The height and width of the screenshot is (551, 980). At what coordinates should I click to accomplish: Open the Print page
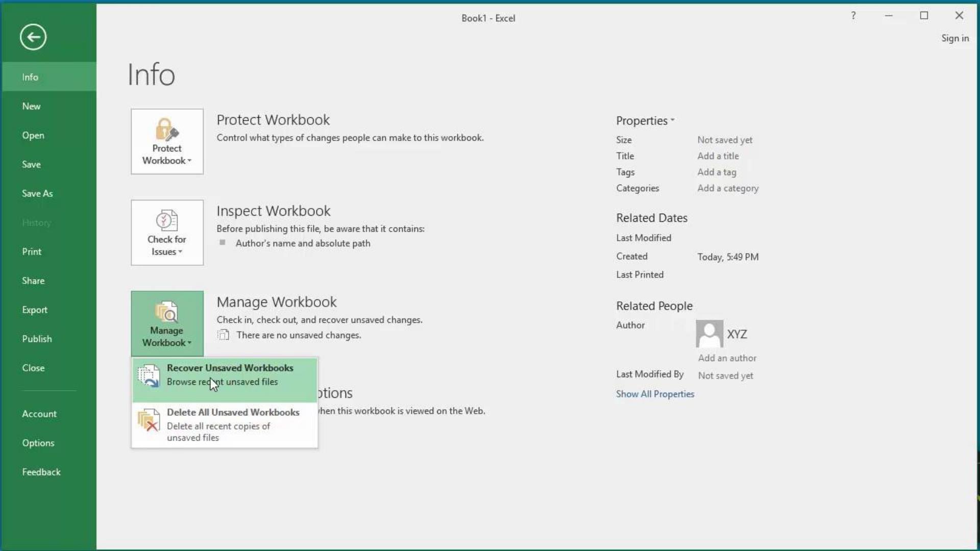[x=49, y=252]
